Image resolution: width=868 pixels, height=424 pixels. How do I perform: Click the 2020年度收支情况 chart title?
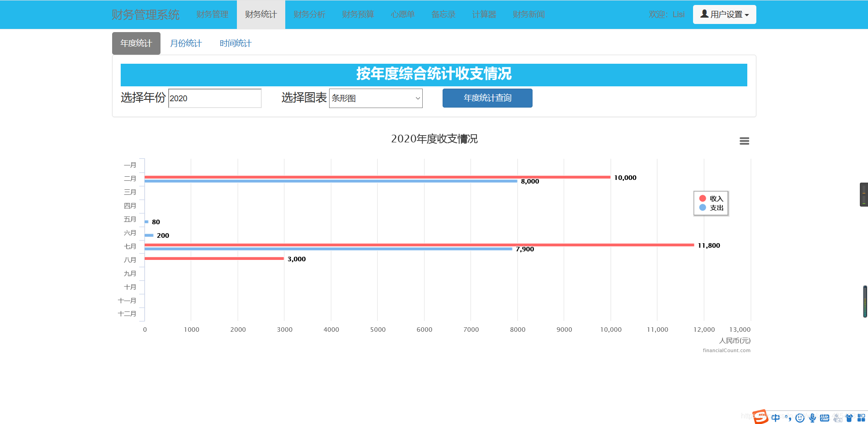click(x=434, y=139)
